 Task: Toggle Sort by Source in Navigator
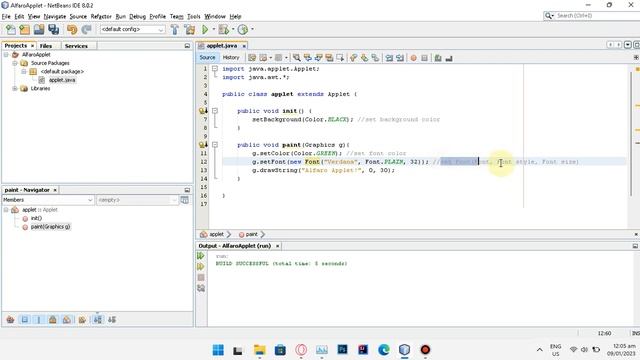[x=112, y=320]
